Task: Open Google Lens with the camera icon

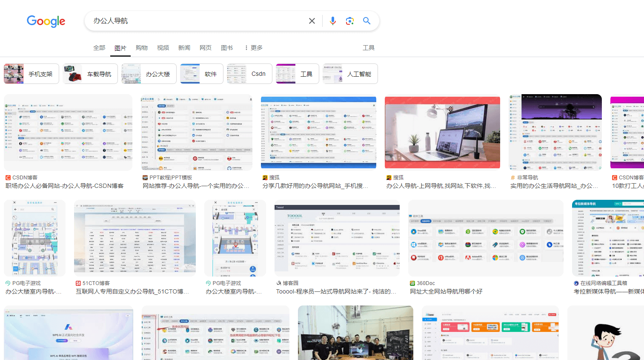Action: [349, 20]
